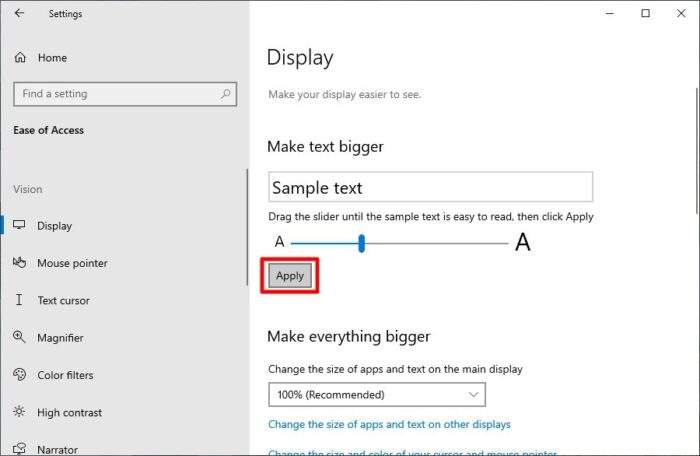This screenshot has height=456, width=700.
Task: Click the Apply button
Action: (x=290, y=276)
